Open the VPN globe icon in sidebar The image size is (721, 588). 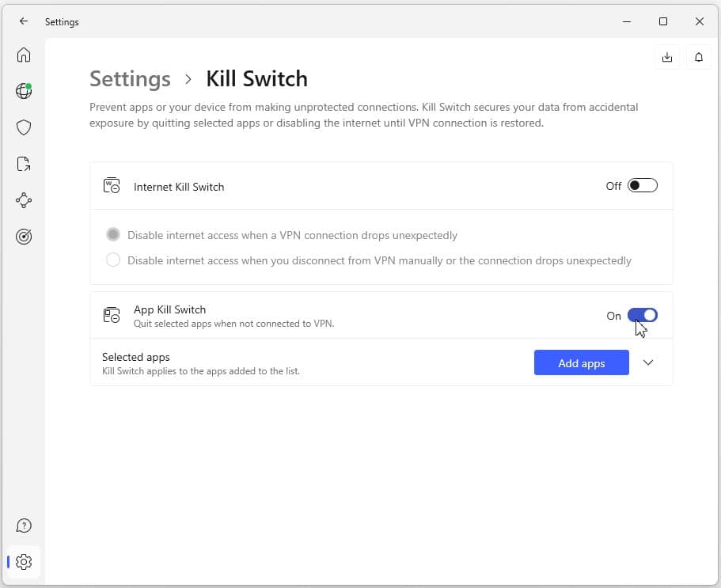pyautogui.click(x=24, y=91)
